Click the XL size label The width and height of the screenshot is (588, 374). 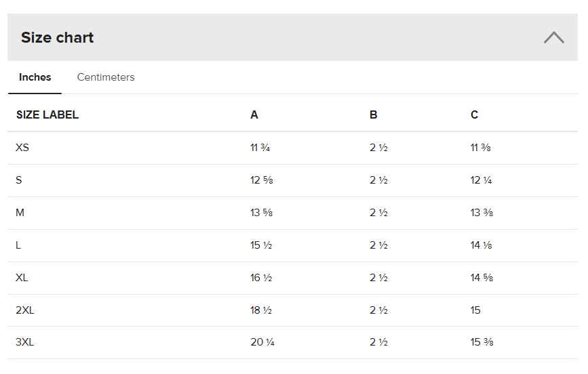[22, 278]
